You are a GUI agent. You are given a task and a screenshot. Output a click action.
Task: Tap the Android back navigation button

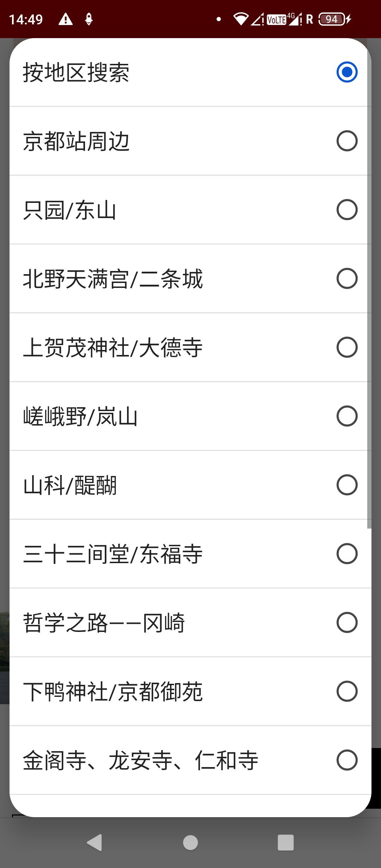[x=95, y=843]
